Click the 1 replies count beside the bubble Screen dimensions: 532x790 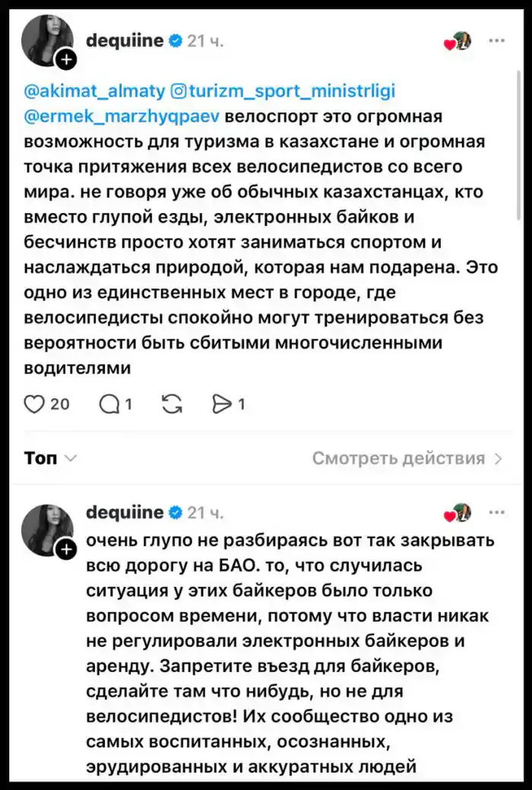pos(127,404)
